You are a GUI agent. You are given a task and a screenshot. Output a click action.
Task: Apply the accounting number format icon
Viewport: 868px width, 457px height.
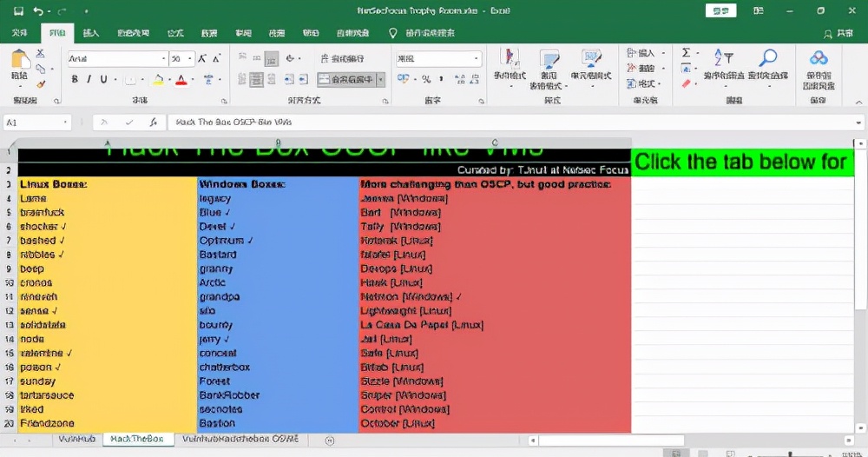[x=403, y=79]
